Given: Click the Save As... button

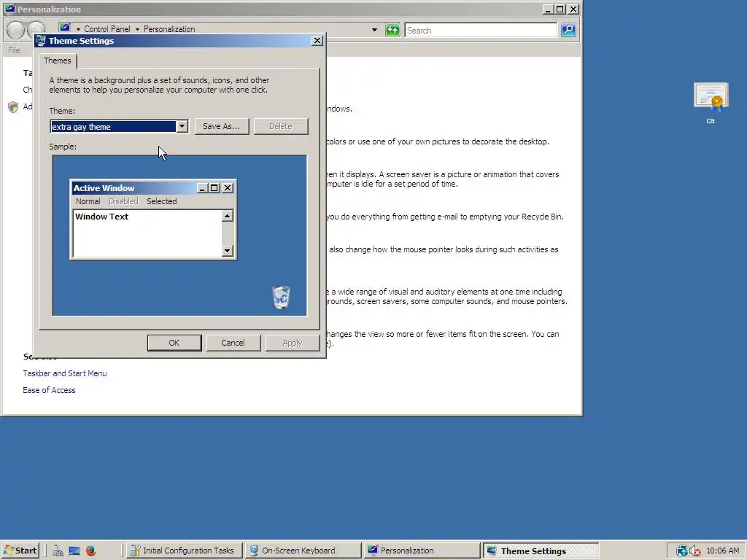Looking at the screenshot, I should click(x=222, y=126).
